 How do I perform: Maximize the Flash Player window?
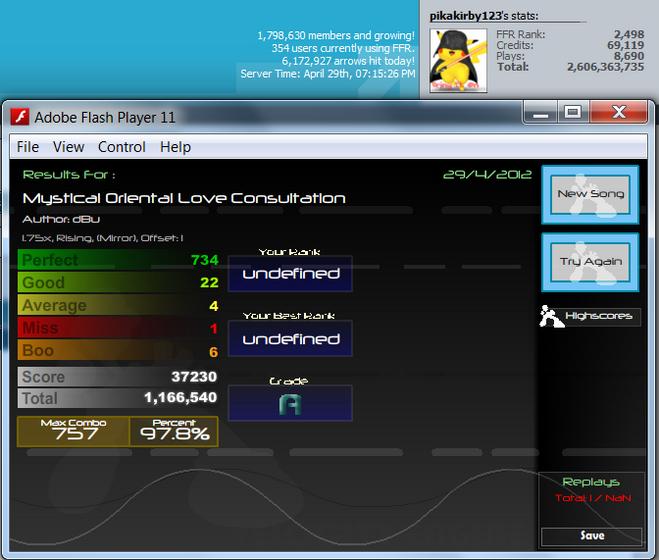(x=573, y=112)
